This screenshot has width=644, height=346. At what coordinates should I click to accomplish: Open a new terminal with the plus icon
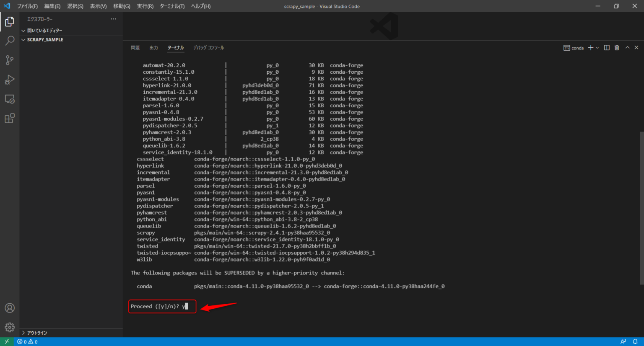click(x=590, y=48)
